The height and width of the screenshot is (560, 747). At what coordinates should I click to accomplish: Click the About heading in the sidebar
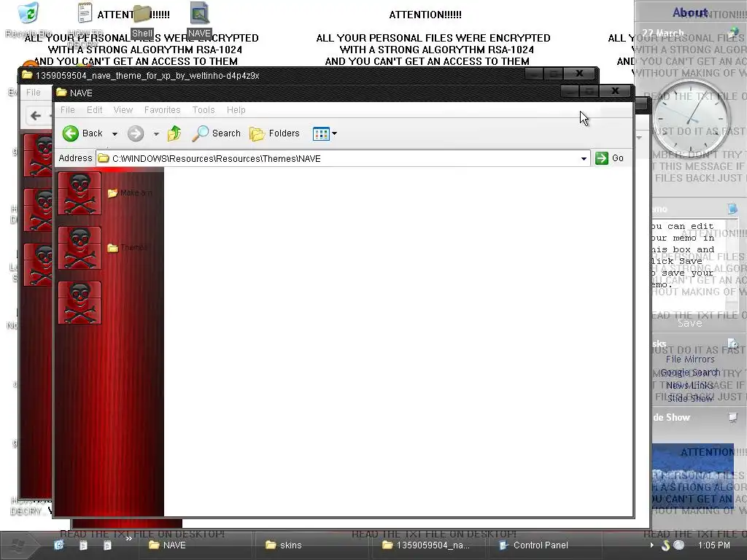coord(690,13)
